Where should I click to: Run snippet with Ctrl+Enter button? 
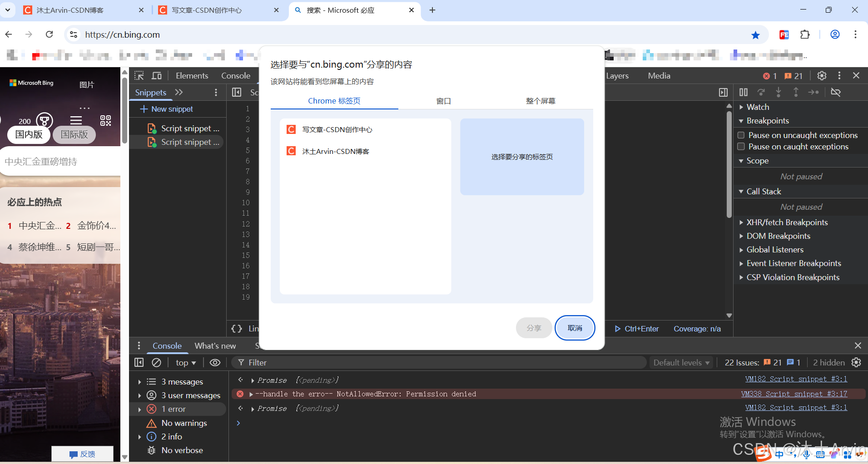(637, 329)
